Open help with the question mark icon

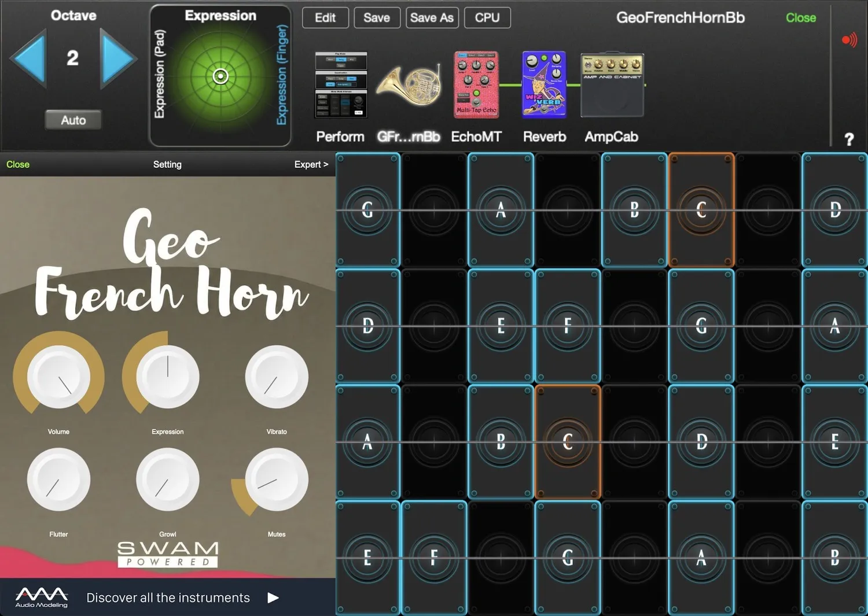coord(849,139)
